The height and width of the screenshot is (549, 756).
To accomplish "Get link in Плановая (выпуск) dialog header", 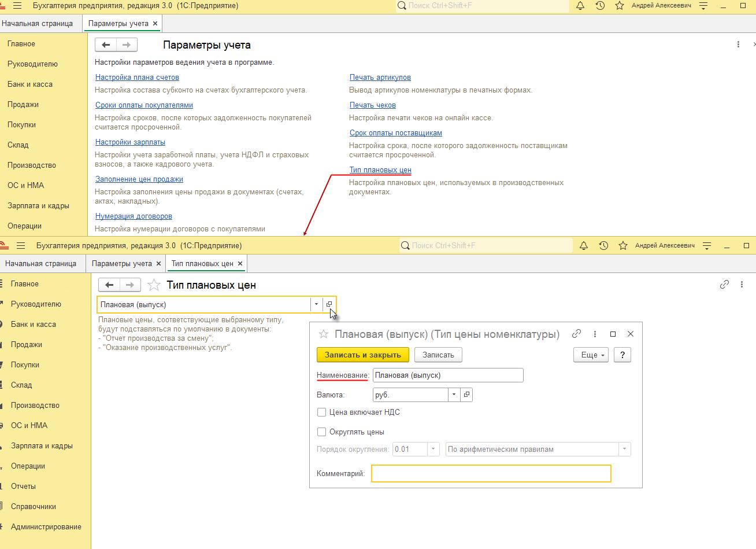I will coord(576,334).
